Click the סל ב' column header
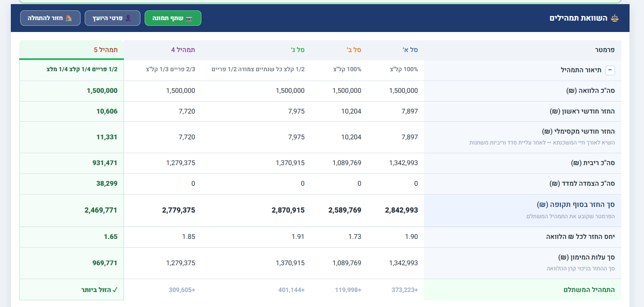644x307 pixels. [354, 50]
